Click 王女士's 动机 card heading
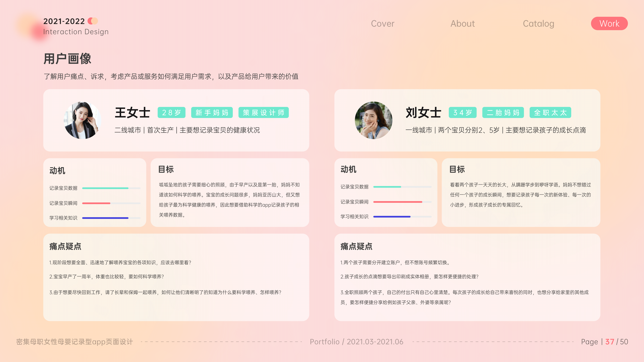644x362 pixels. (57, 171)
